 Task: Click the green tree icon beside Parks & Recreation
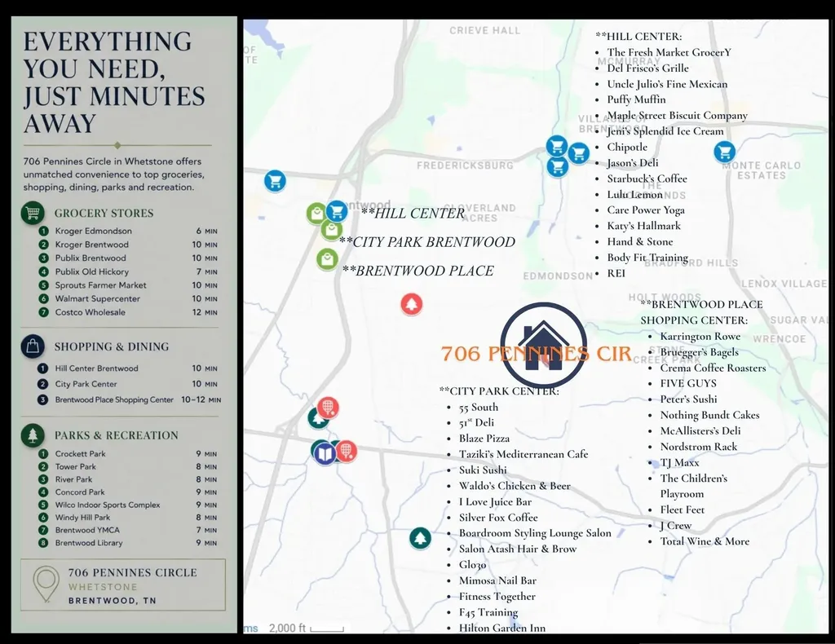[33, 434]
